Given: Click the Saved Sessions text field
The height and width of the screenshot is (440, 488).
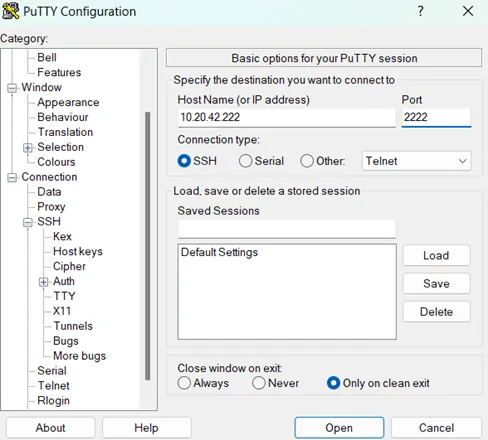Looking at the screenshot, I should tap(287, 229).
